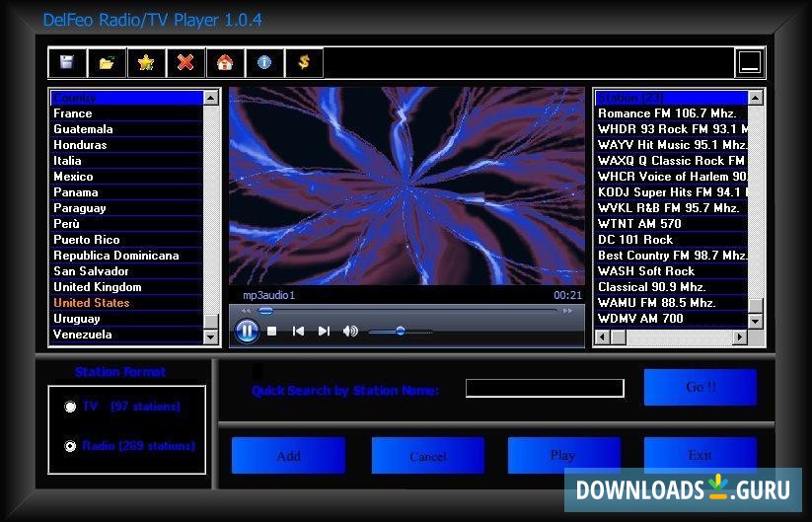Select Republica Dominicana in the country list

(x=126, y=256)
